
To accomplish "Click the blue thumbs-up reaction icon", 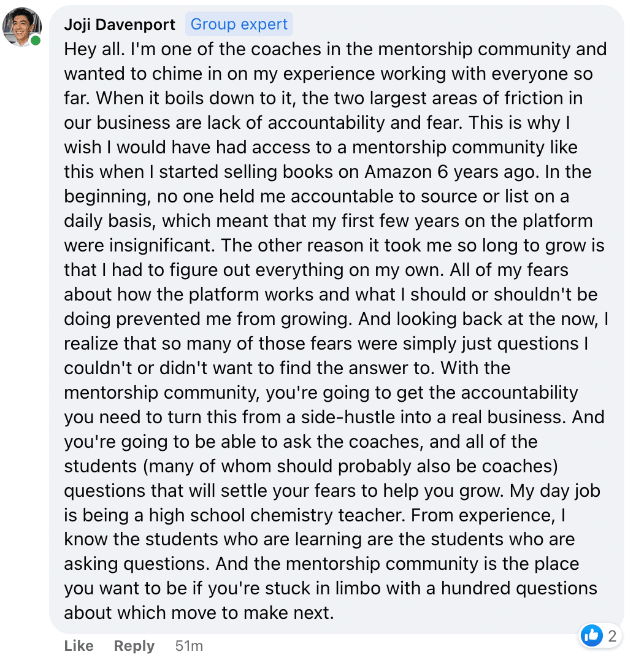I will click(591, 636).
